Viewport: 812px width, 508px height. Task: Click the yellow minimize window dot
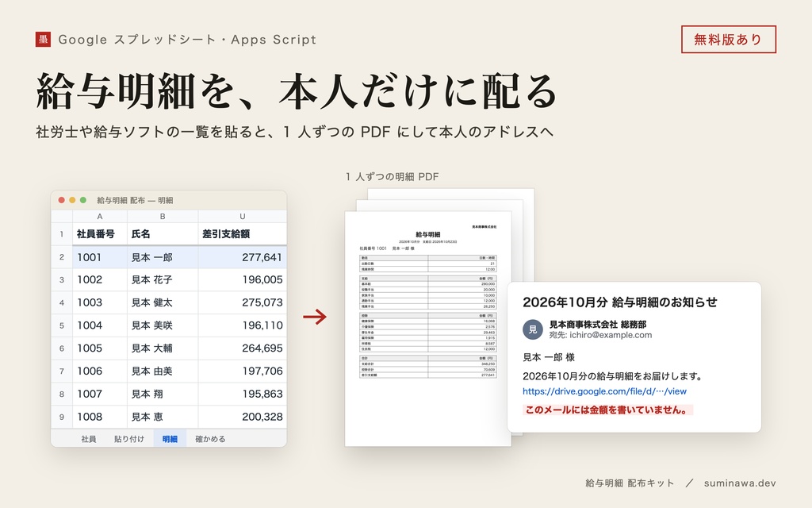tap(72, 200)
